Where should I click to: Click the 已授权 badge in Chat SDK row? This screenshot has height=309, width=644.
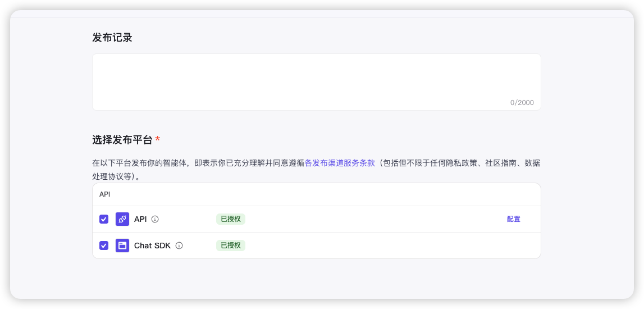[231, 246]
